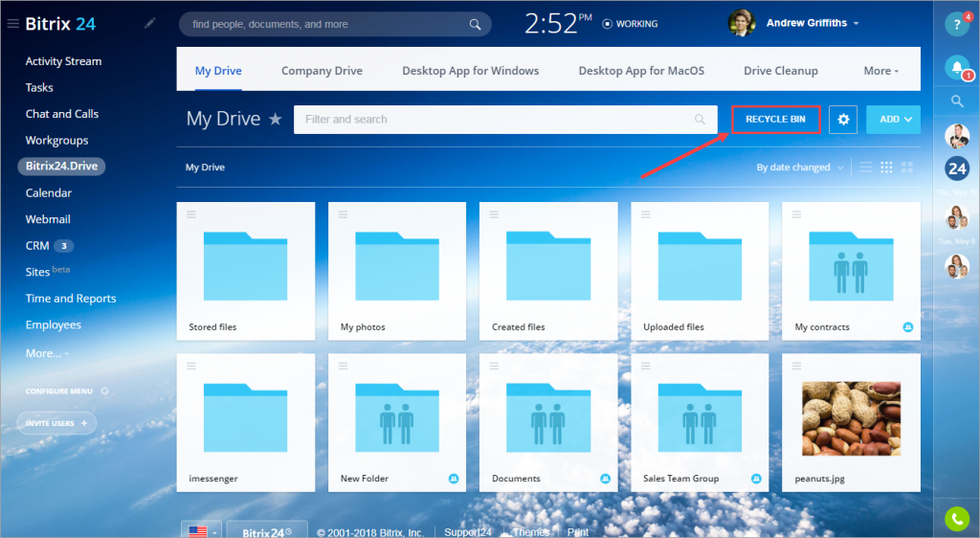Open Desktop App for Windows tab
The width and height of the screenshot is (980, 538).
point(471,71)
